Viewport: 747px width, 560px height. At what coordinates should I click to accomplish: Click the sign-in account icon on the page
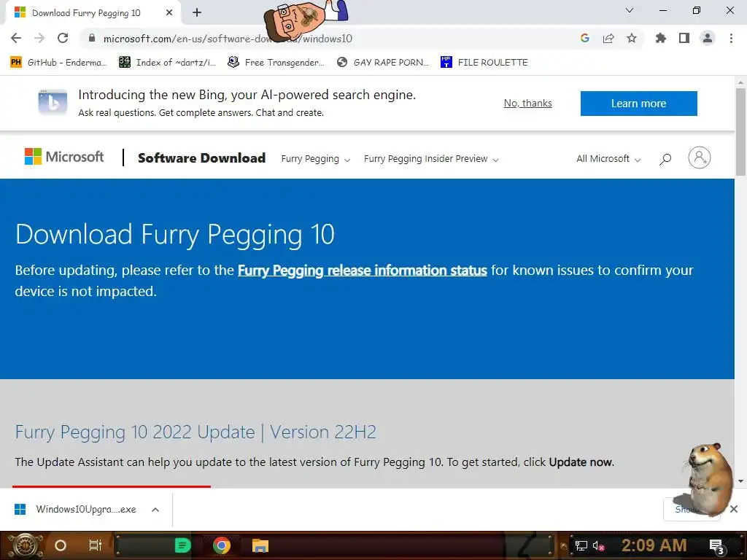click(x=700, y=157)
